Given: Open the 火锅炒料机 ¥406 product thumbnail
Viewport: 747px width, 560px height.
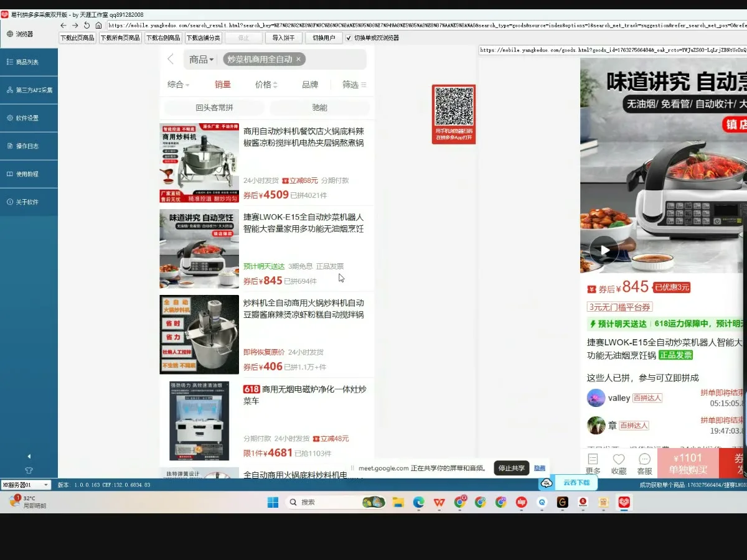Looking at the screenshot, I should tap(199, 334).
